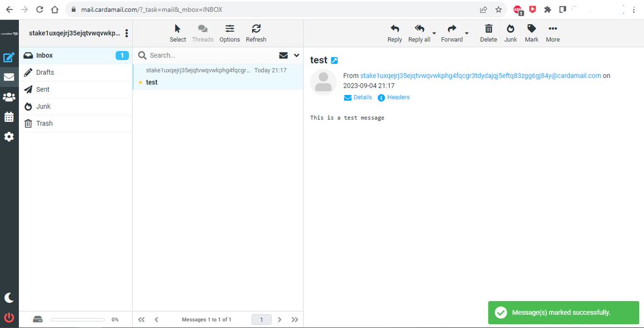The height and width of the screenshot is (328, 644).
Task: Open the Inbox folder
Action: pos(76,55)
